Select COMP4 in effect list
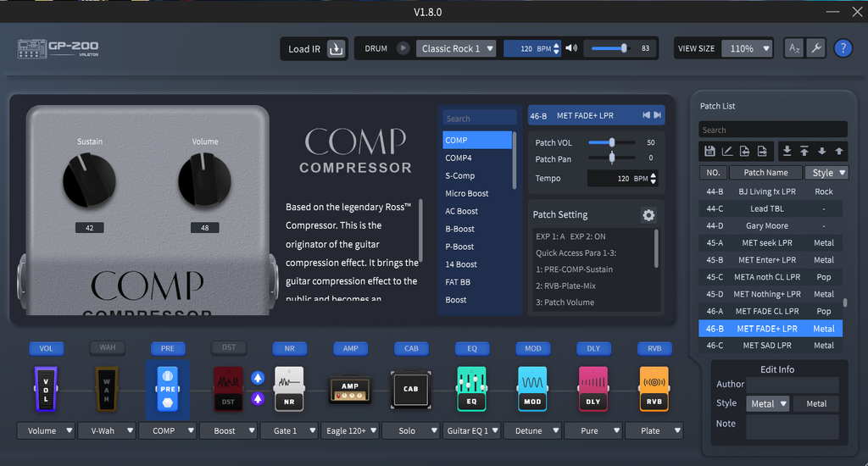This screenshot has width=868, height=466. [x=477, y=158]
